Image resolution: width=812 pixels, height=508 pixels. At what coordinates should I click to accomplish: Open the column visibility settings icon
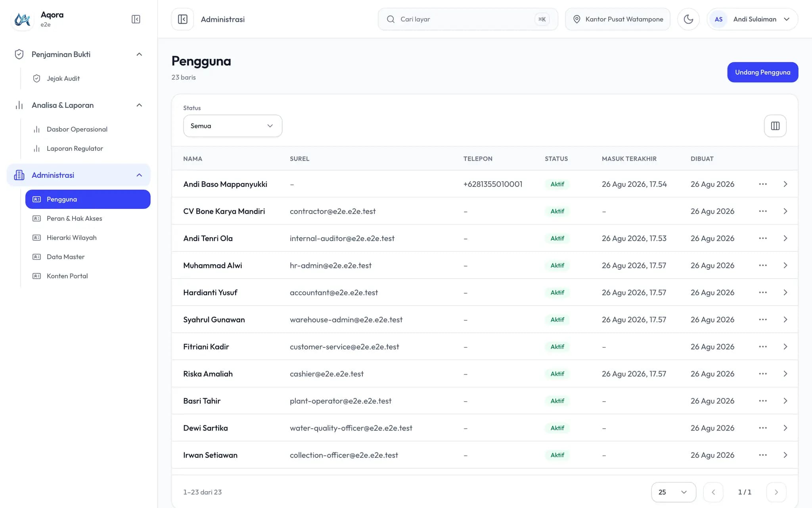(x=775, y=126)
